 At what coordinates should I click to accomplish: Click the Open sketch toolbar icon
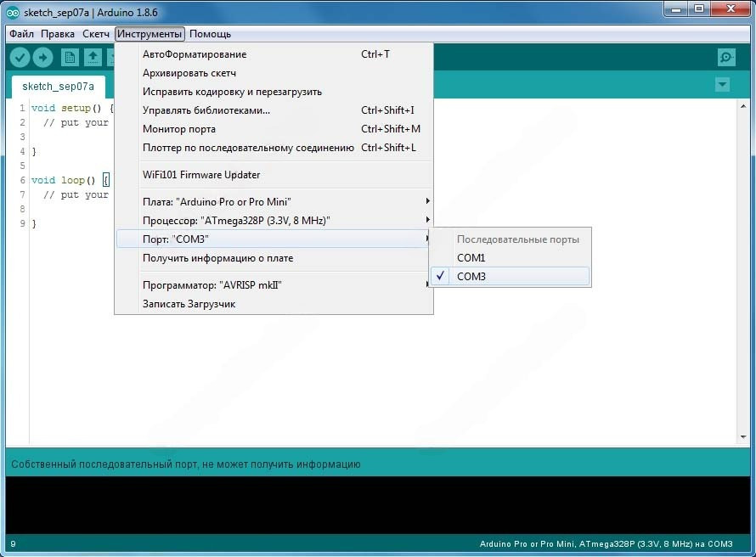coord(93,57)
